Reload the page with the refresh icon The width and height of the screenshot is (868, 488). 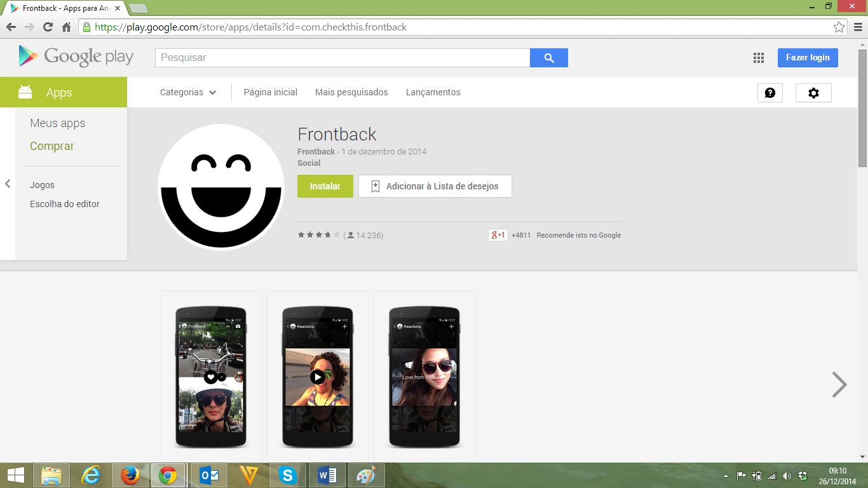pyautogui.click(x=48, y=27)
